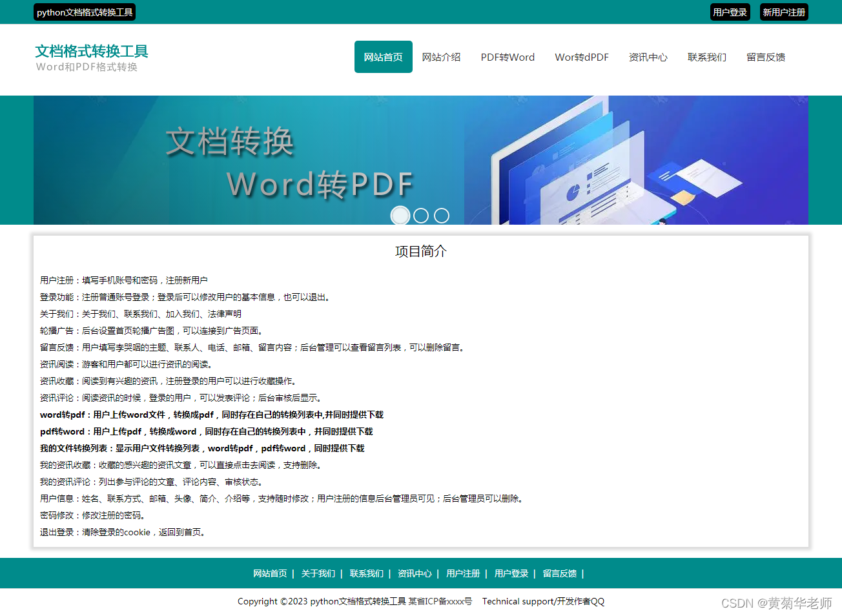Click the 项目简介 section title
Viewport: 842px width, 616px height.
click(420, 251)
